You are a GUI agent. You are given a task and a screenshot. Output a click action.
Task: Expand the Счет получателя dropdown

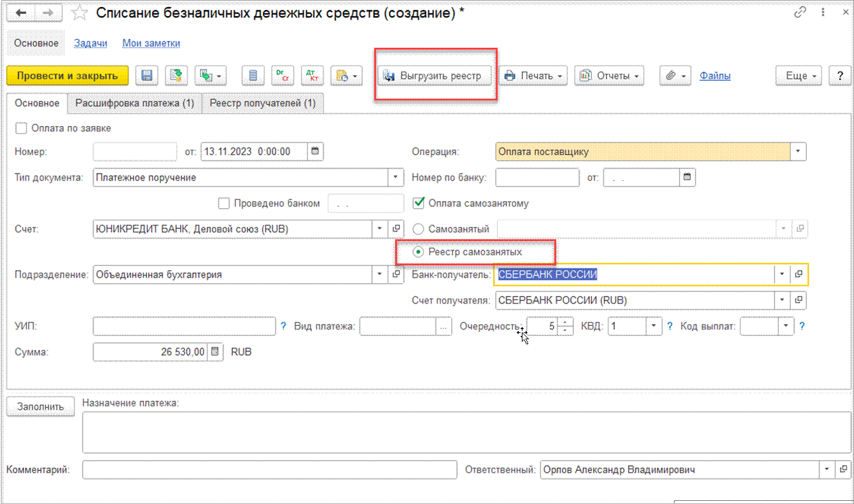click(x=783, y=300)
